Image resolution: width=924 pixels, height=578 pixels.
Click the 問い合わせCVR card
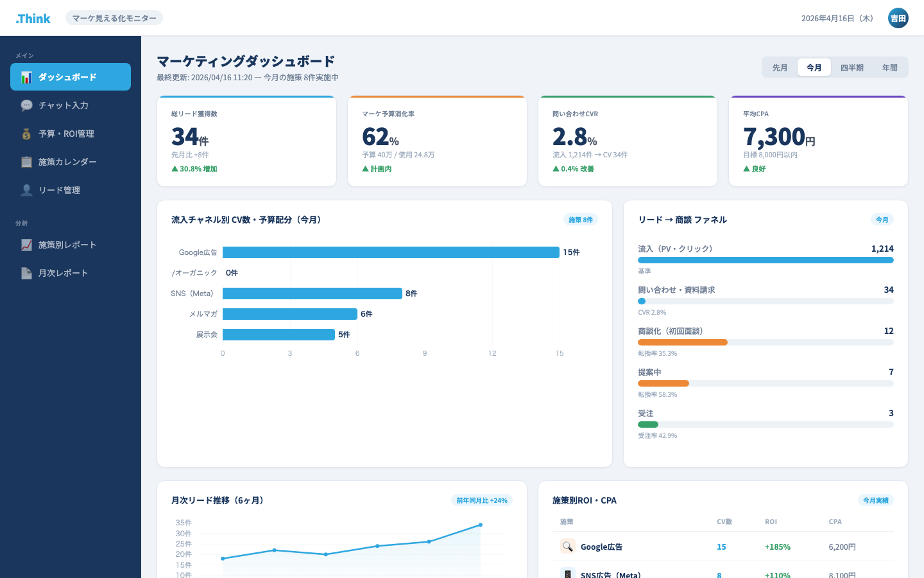tap(628, 141)
